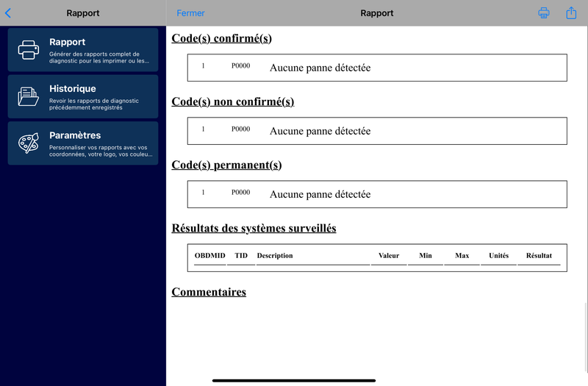
Task: Go back using the left chevron arrow
Action: point(8,13)
